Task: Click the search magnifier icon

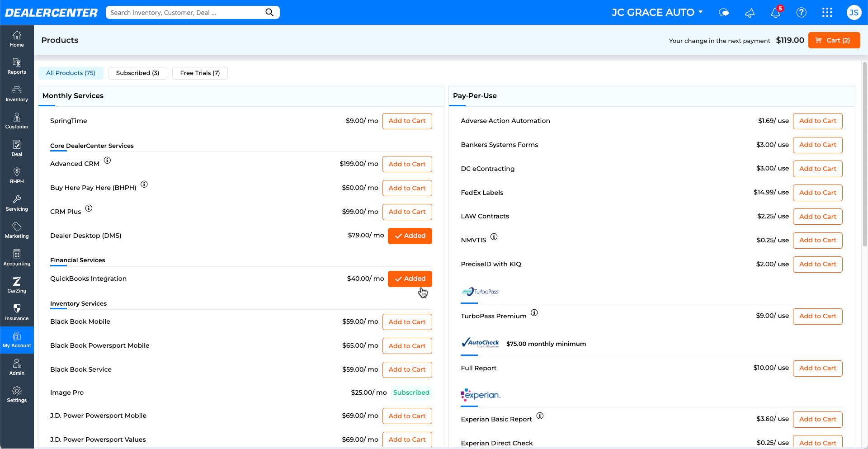Action: (x=269, y=12)
